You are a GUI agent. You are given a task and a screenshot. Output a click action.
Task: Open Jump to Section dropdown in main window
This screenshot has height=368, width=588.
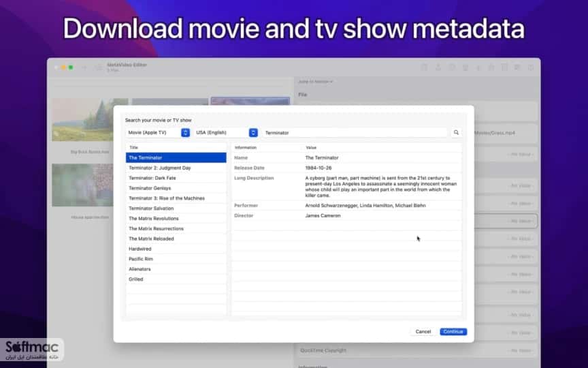tap(316, 82)
